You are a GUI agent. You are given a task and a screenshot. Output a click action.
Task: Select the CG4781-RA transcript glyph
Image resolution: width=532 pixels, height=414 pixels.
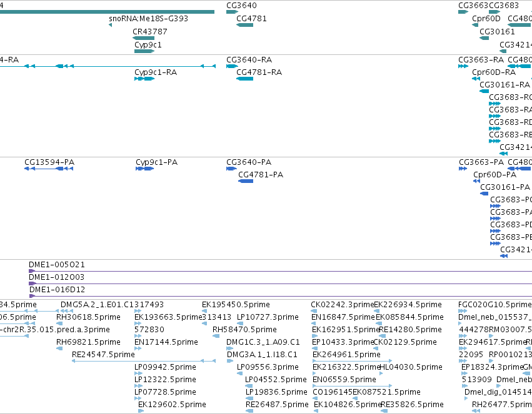click(x=244, y=79)
